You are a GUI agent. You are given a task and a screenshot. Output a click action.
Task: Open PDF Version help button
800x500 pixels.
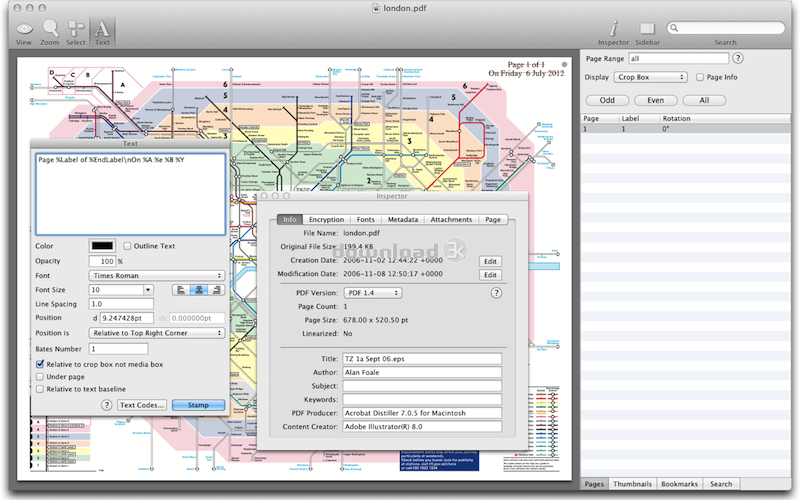496,293
